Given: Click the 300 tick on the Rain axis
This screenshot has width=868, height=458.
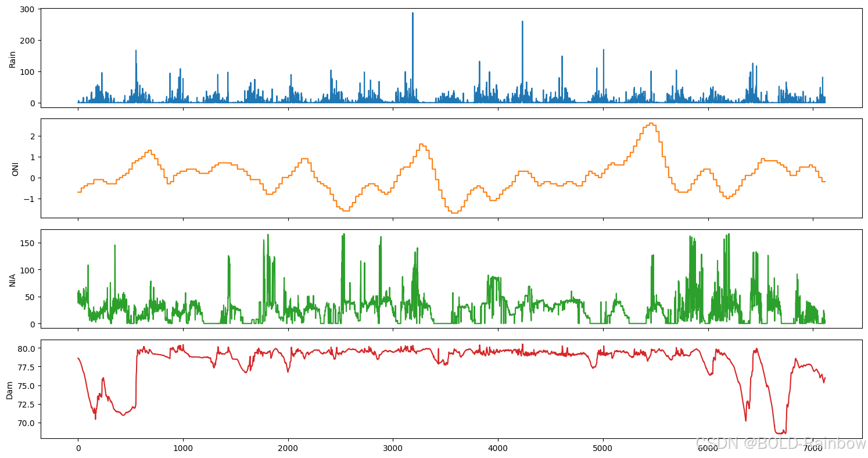Looking at the screenshot, I should tap(27, 9).
